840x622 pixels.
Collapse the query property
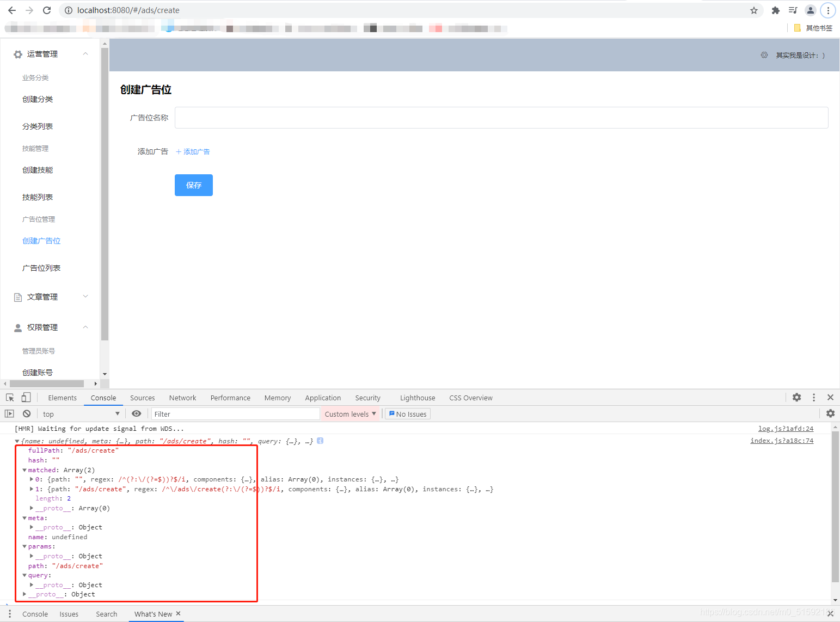click(x=24, y=575)
